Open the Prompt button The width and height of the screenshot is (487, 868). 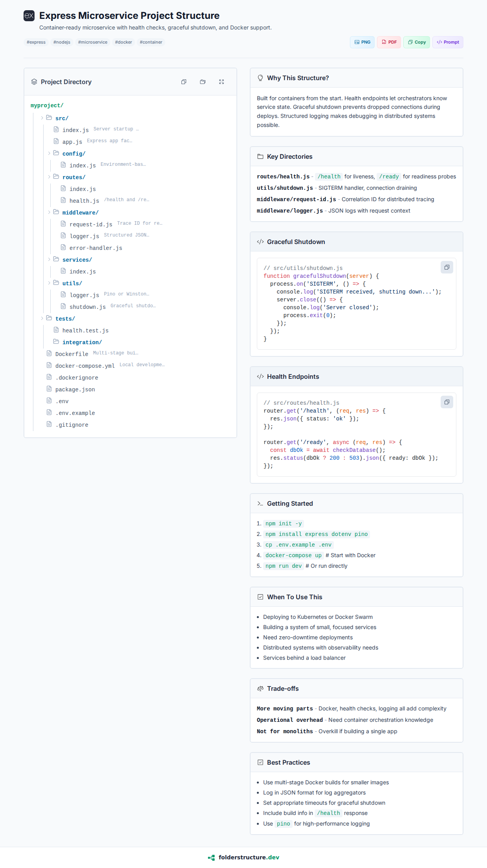click(x=448, y=42)
